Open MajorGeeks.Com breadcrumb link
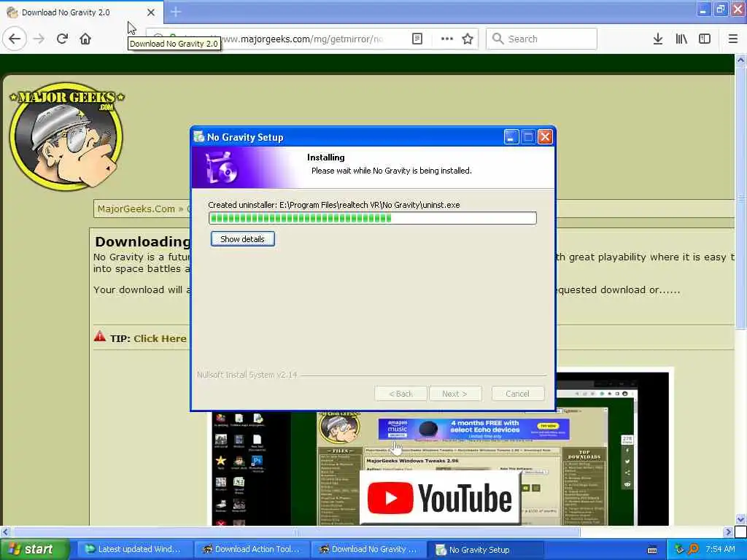 pyautogui.click(x=136, y=209)
